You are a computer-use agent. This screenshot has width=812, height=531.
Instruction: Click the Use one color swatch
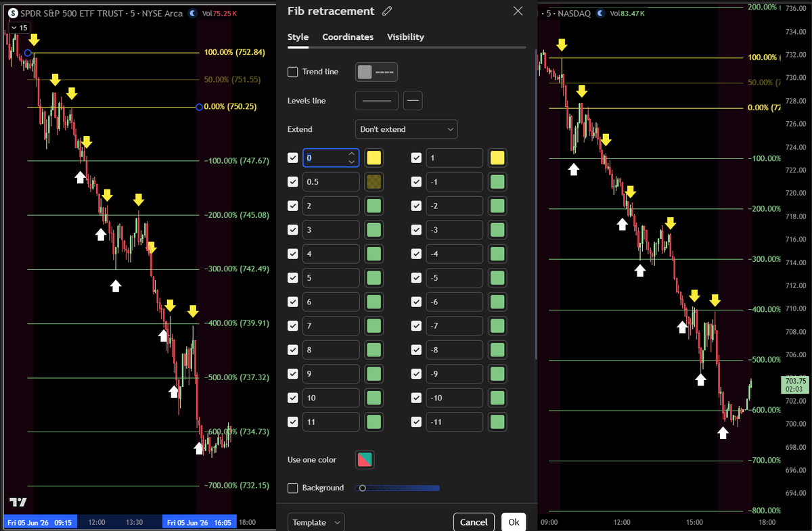365,459
